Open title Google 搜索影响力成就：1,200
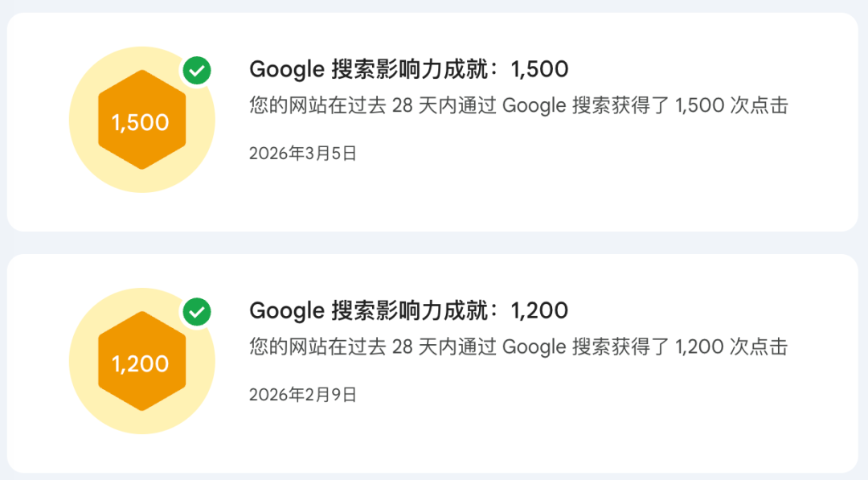Image resolution: width=868 pixels, height=480 pixels. point(408,311)
